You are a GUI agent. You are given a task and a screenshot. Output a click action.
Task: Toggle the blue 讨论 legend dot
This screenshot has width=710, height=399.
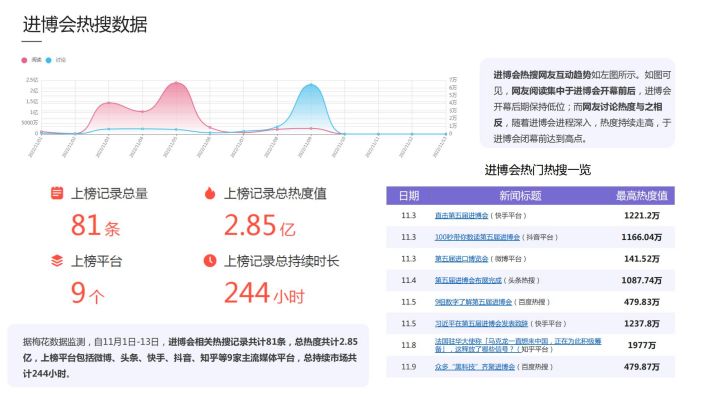pos(48,60)
